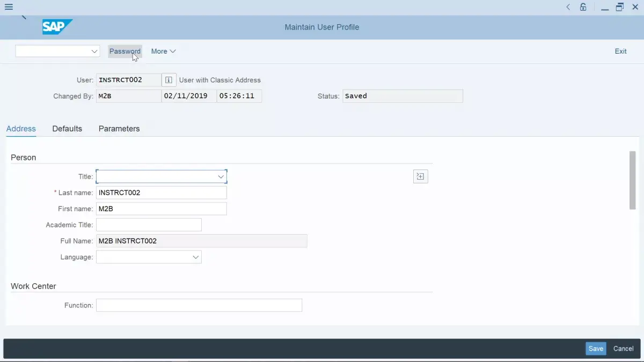Click the Password button
Viewport: 644px width, 362px height.
tap(125, 51)
